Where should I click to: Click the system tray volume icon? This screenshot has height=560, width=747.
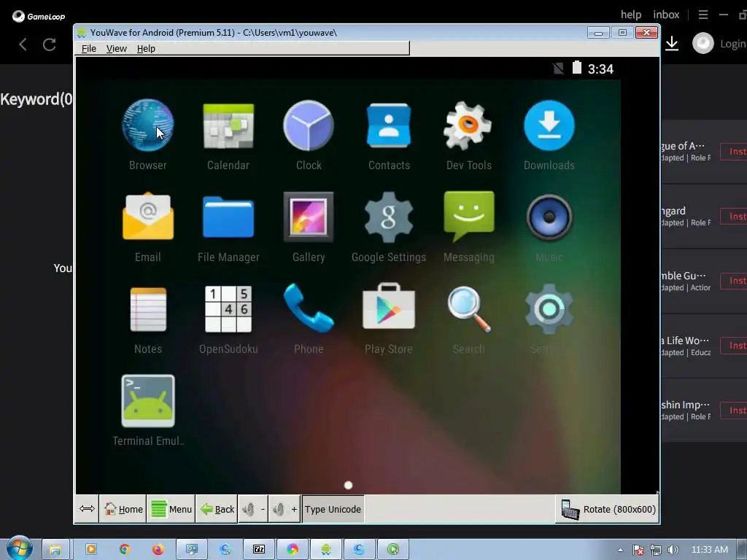(x=673, y=550)
